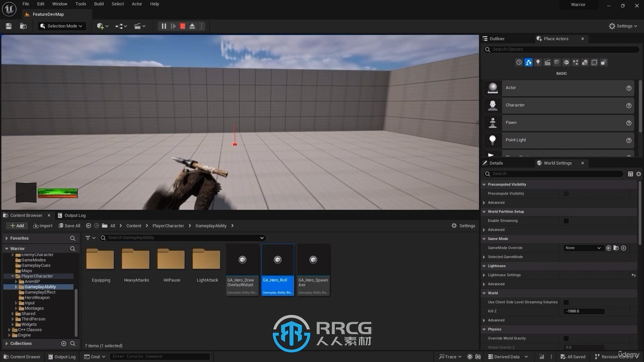Select the Volumes category icon
This screenshot has width=644, height=362.
click(594, 62)
